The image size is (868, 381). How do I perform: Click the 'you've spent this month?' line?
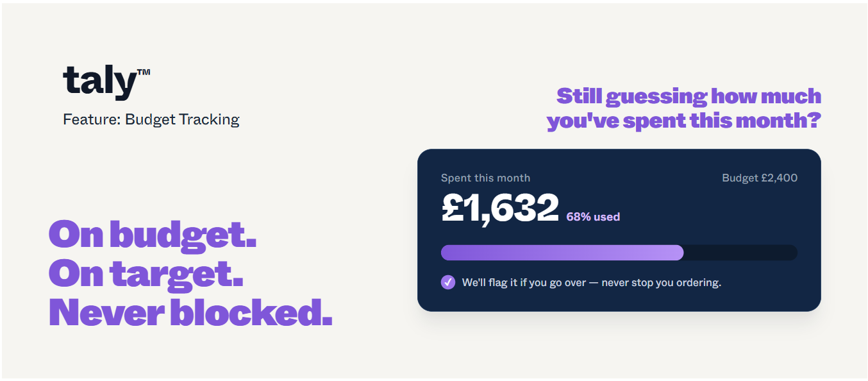(x=683, y=121)
